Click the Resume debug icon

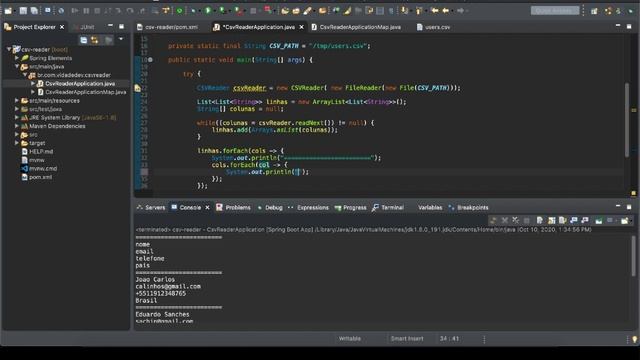(x=75, y=11)
